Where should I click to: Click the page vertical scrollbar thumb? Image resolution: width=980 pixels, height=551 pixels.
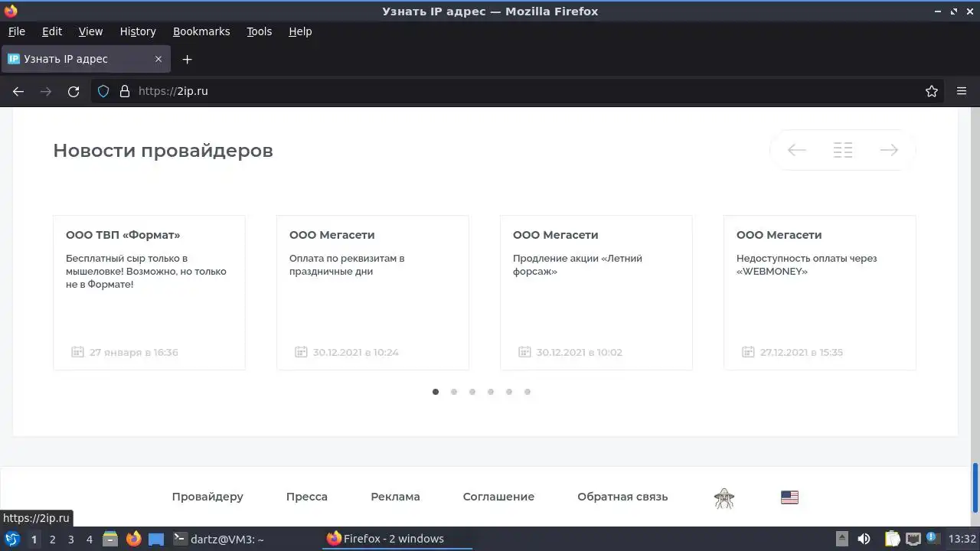coord(975,488)
